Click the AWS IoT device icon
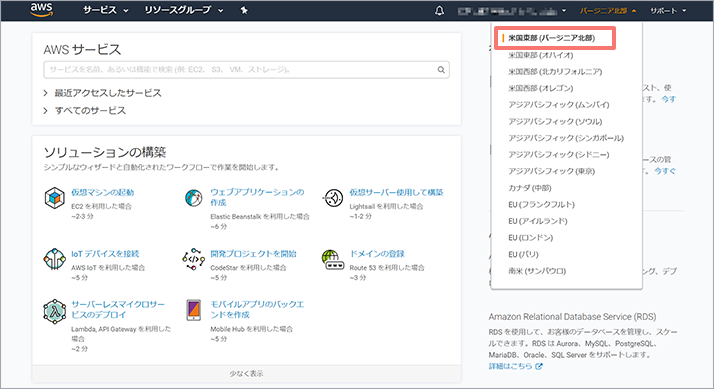714x389 pixels. [x=54, y=259]
